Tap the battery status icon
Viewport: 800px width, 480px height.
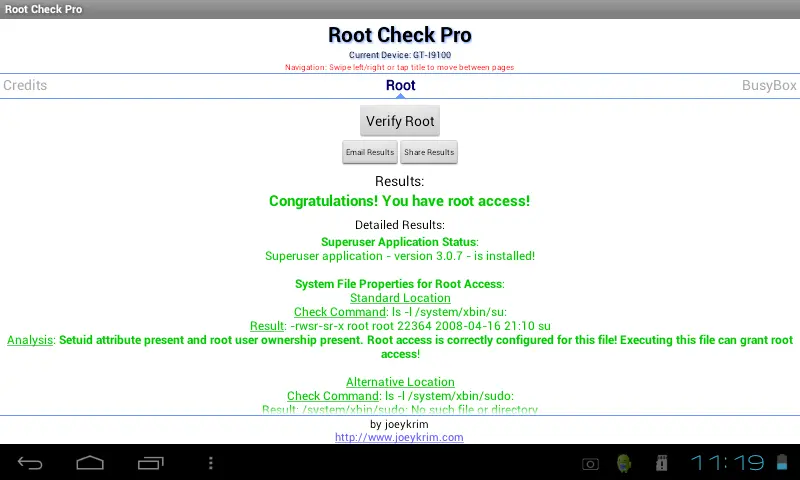(782, 462)
